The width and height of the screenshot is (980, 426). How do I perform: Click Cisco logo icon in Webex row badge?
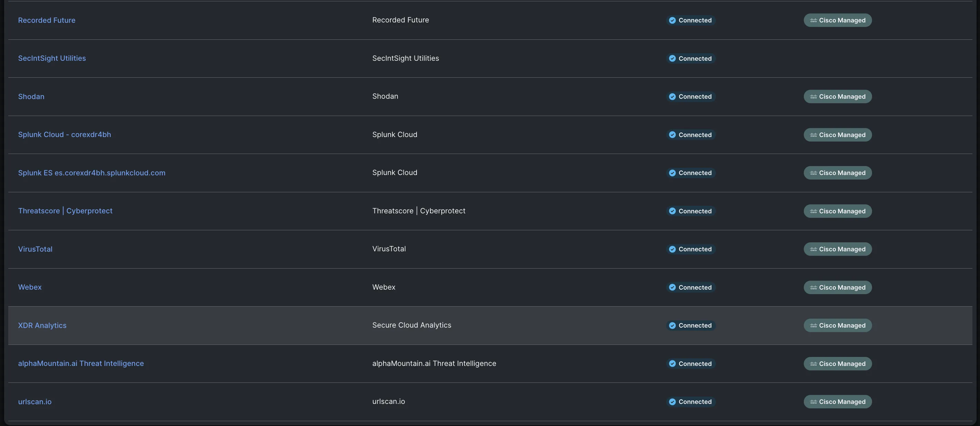[x=813, y=288]
